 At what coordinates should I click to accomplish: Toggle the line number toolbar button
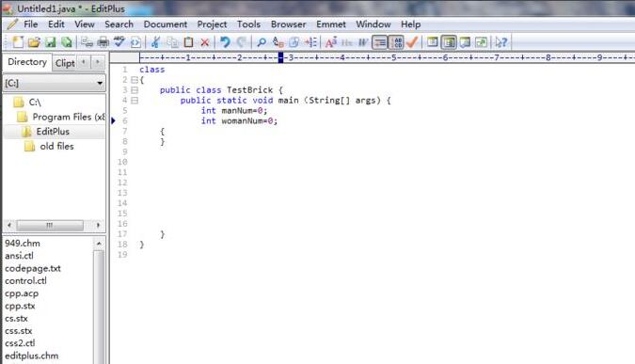pyautogui.click(x=396, y=42)
